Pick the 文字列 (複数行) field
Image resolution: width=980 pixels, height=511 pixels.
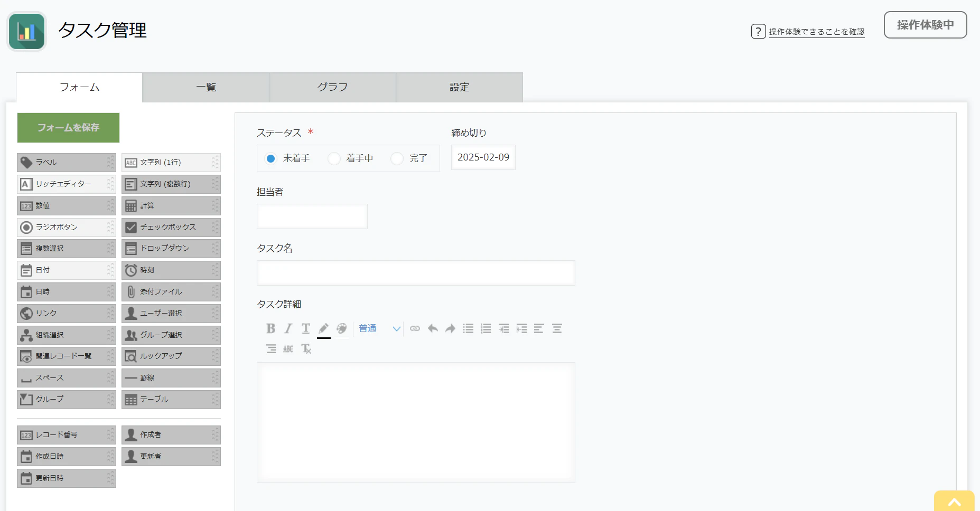click(x=171, y=184)
